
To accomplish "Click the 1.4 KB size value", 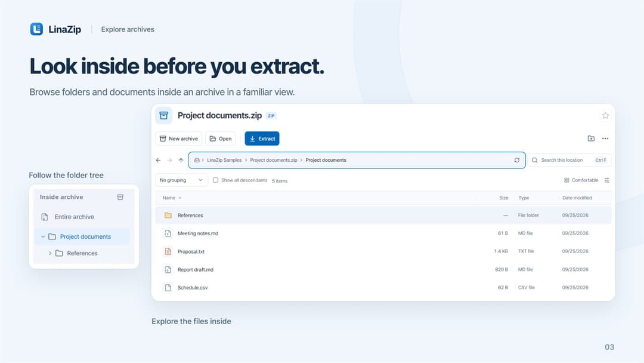I will [x=501, y=251].
